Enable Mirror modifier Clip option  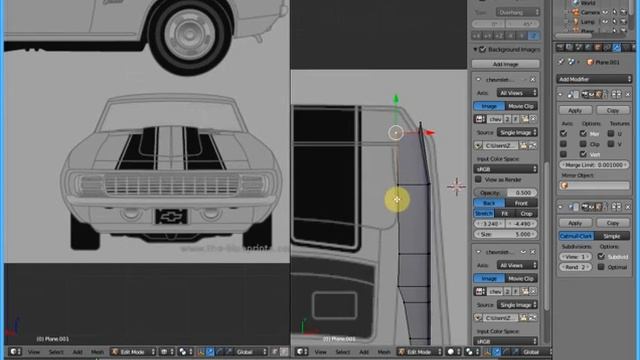coord(583,144)
